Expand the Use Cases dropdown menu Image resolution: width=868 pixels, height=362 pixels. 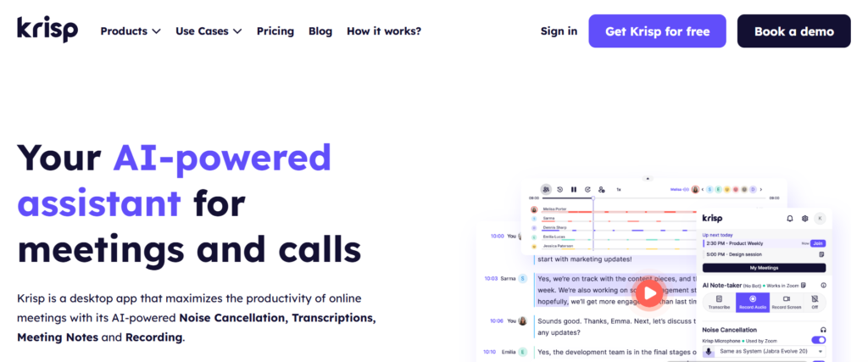(209, 31)
